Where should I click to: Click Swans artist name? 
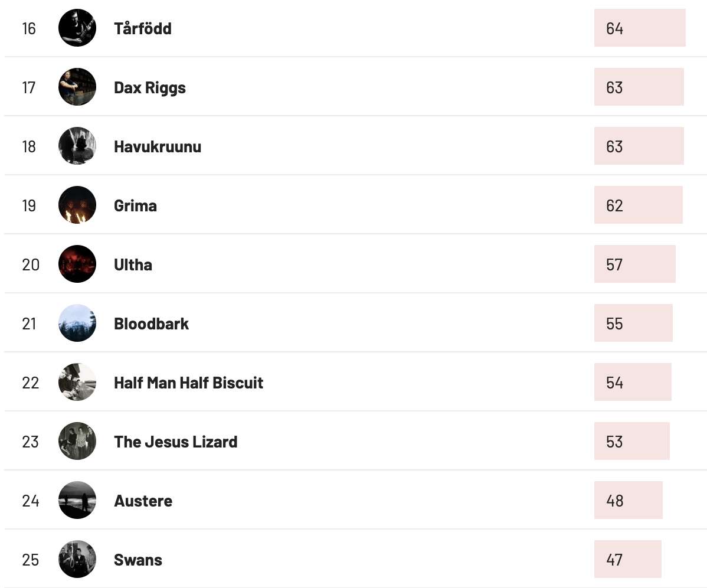point(138,560)
